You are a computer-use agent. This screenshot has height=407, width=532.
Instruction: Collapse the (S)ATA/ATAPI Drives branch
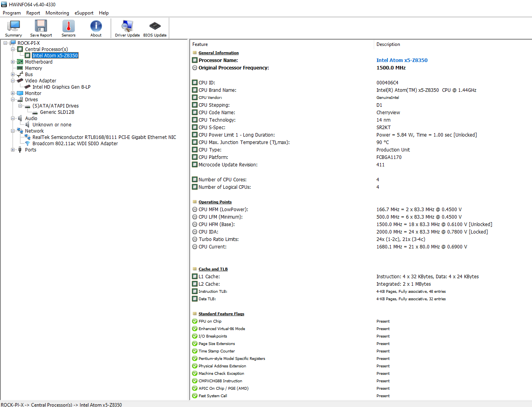tap(20, 106)
